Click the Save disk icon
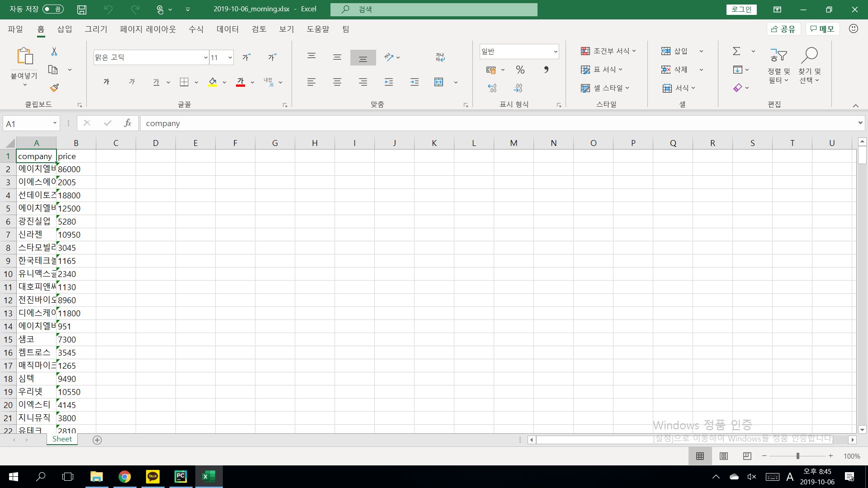Viewport: 868px width, 488px height. coord(82,9)
